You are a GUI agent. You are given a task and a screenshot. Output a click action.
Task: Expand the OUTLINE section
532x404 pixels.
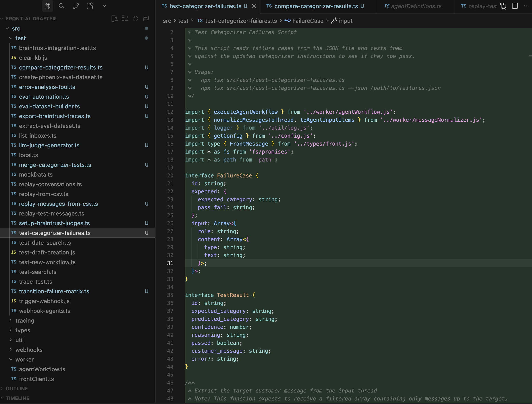coord(17,388)
